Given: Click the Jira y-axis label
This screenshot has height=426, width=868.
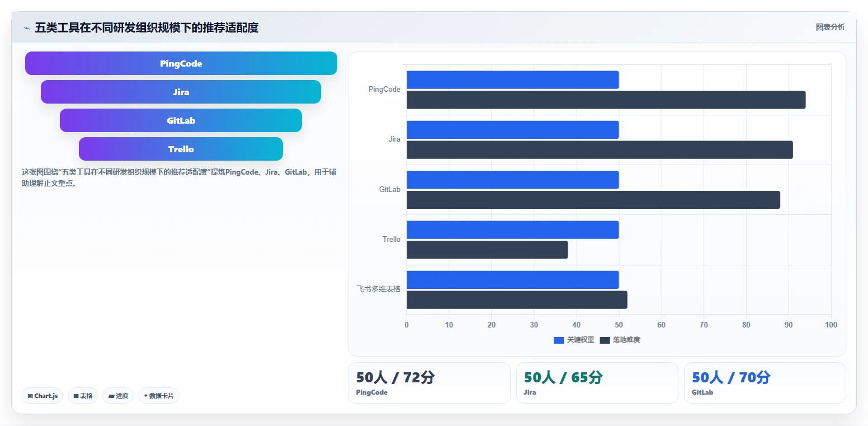Looking at the screenshot, I should [x=394, y=139].
